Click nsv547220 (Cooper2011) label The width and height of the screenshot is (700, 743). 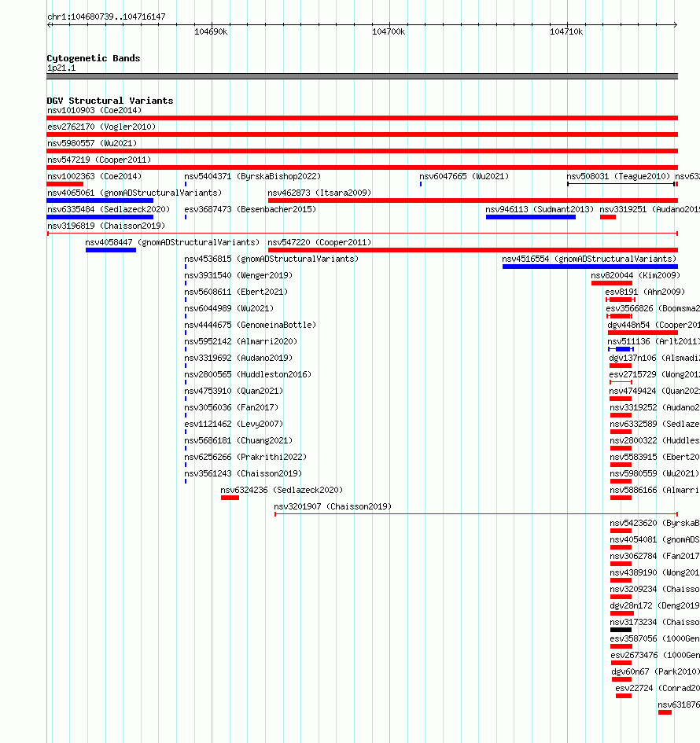(x=319, y=242)
